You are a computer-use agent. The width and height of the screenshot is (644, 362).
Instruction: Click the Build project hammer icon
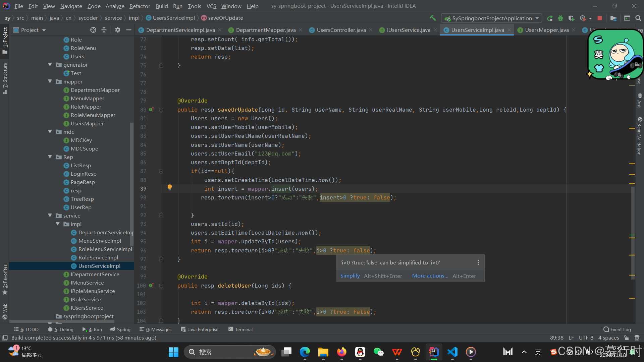pos(433,18)
